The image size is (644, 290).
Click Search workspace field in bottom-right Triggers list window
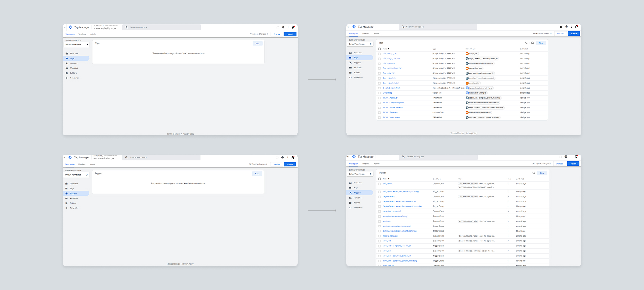click(438, 157)
